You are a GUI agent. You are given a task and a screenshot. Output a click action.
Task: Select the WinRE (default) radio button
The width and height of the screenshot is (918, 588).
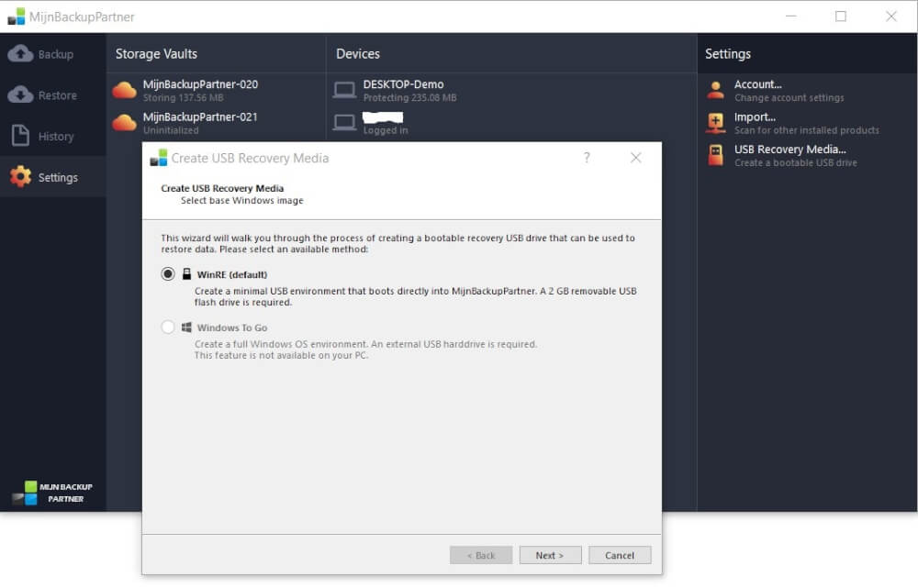click(168, 273)
